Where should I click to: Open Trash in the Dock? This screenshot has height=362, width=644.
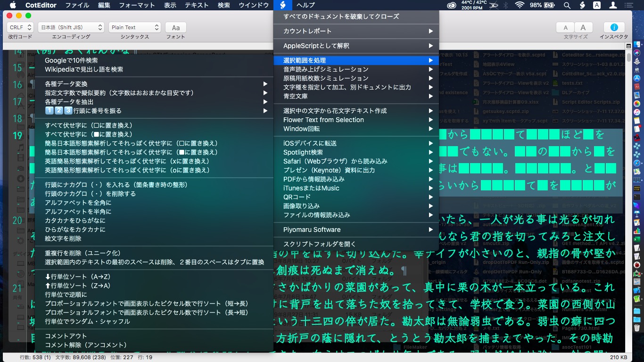coord(636,327)
